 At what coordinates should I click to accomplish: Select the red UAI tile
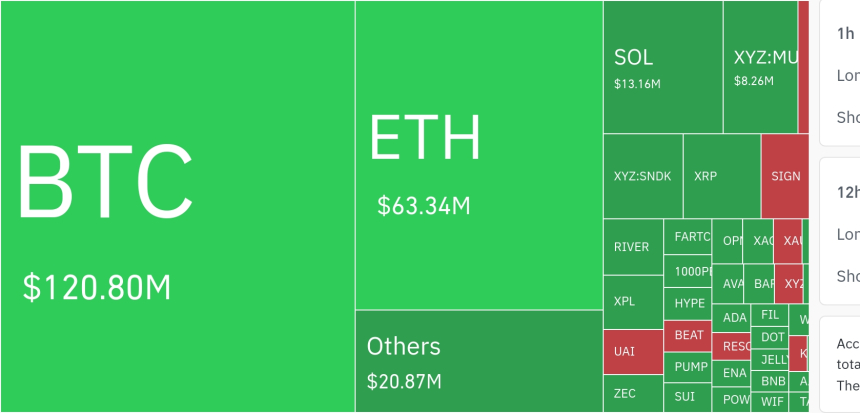click(632, 352)
